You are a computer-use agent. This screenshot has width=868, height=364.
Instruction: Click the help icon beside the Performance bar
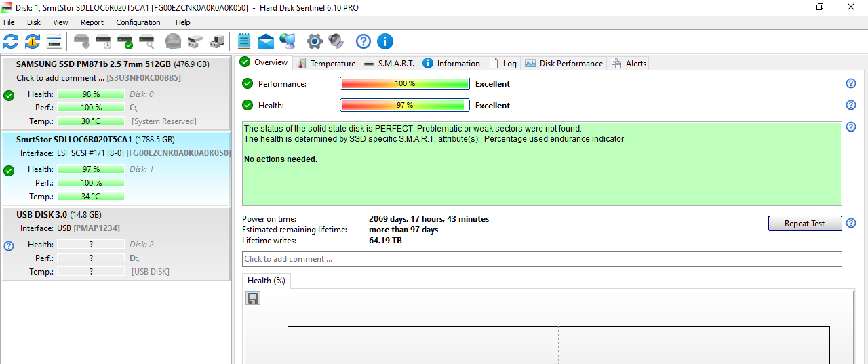(851, 83)
